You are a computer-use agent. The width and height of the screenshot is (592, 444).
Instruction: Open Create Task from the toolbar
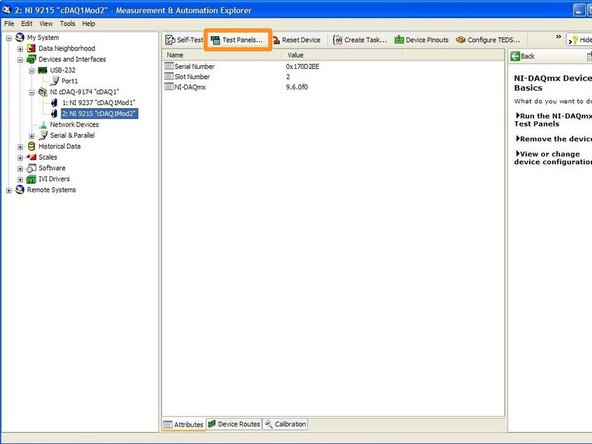click(360, 40)
